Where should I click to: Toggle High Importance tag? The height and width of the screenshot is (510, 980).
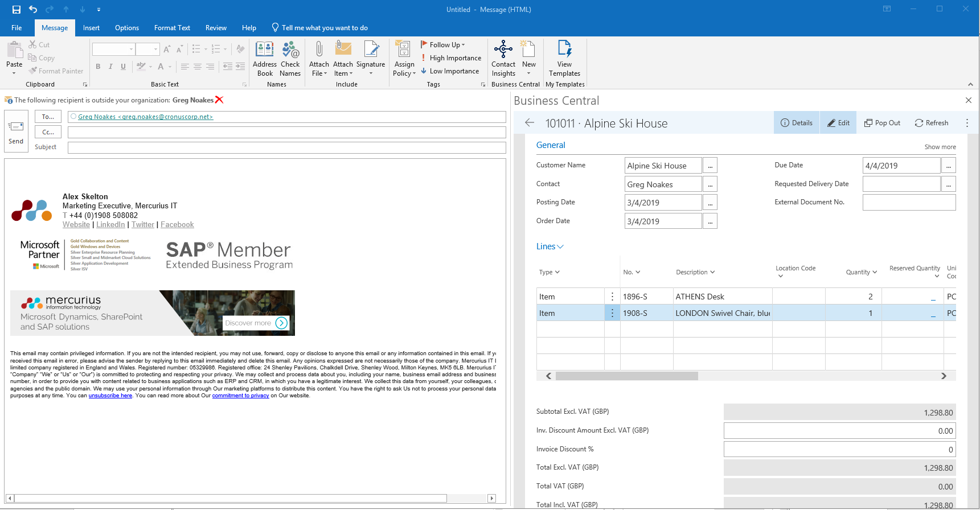pos(451,58)
